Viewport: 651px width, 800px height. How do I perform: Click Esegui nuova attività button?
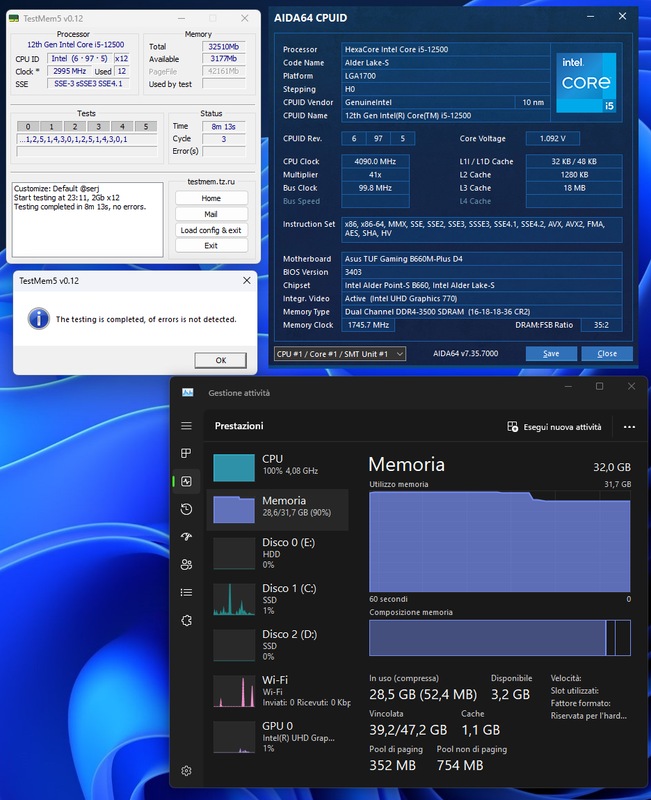point(554,427)
